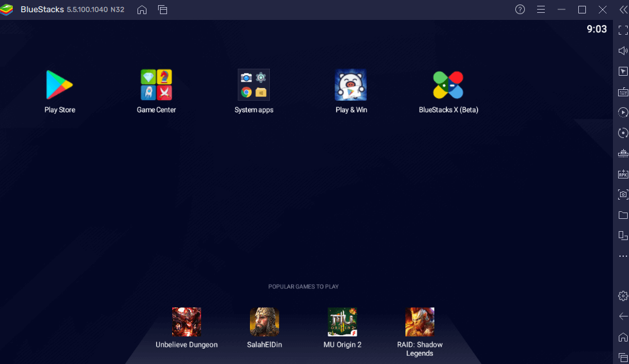Take a screenshot with the camera icon
629x364 pixels.
(623, 195)
